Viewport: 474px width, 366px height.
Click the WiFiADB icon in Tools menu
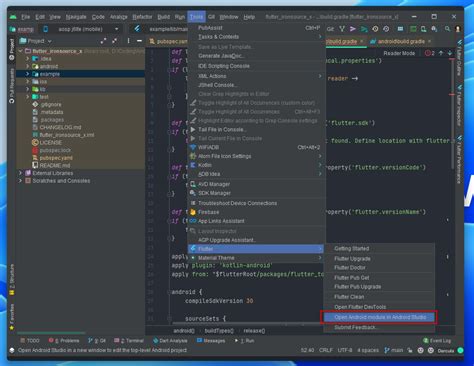point(193,147)
